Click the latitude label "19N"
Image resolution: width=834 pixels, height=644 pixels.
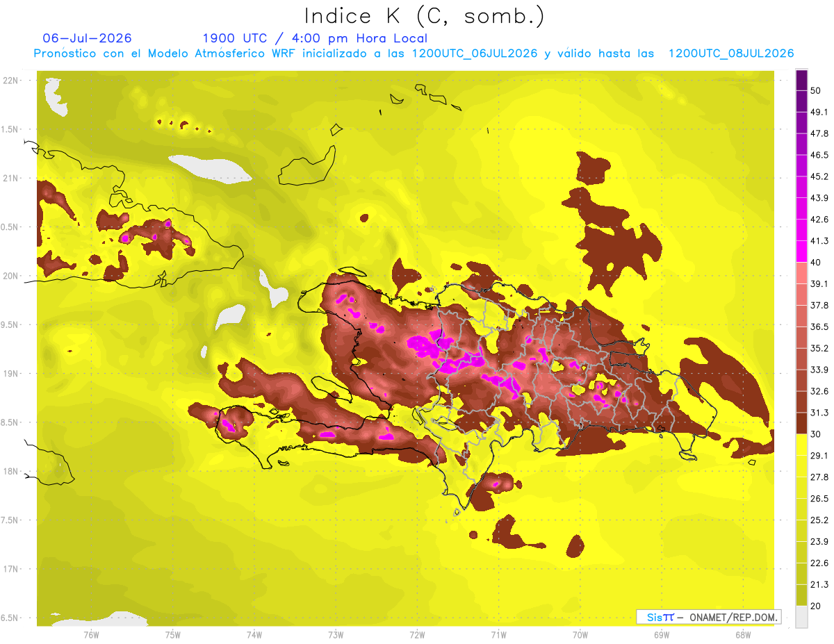pyautogui.click(x=11, y=374)
